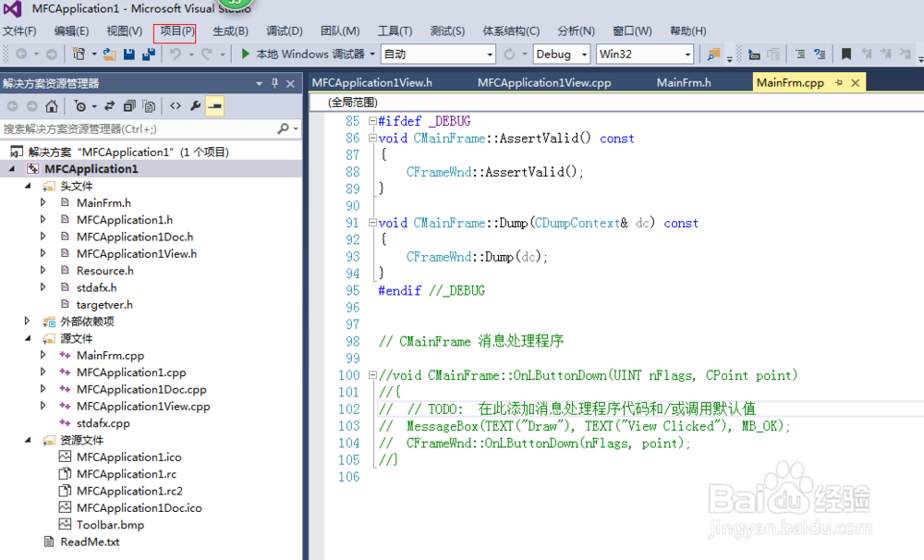Expand the MFCApplication1View.cpp tree node
This screenshot has width=924, height=560.
(43, 406)
